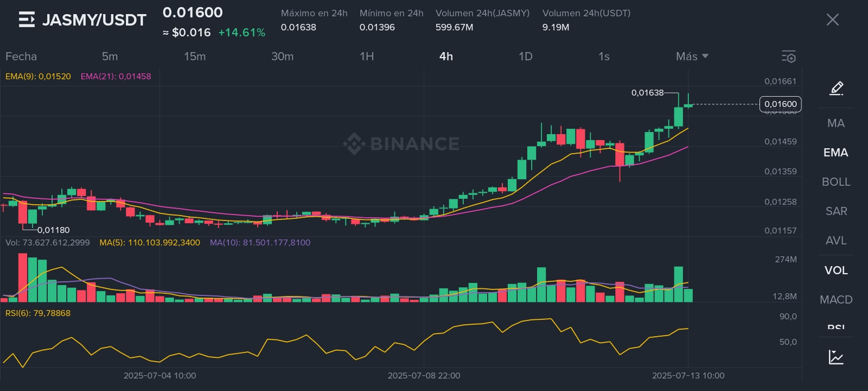The width and height of the screenshot is (868, 391).
Task: Click the 0,01157 price axis label
Action: point(781,231)
